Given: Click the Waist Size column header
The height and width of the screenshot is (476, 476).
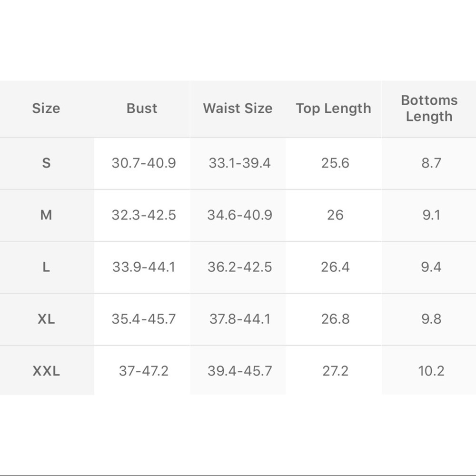Looking at the screenshot, I should pyautogui.click(x=238, y=109).
